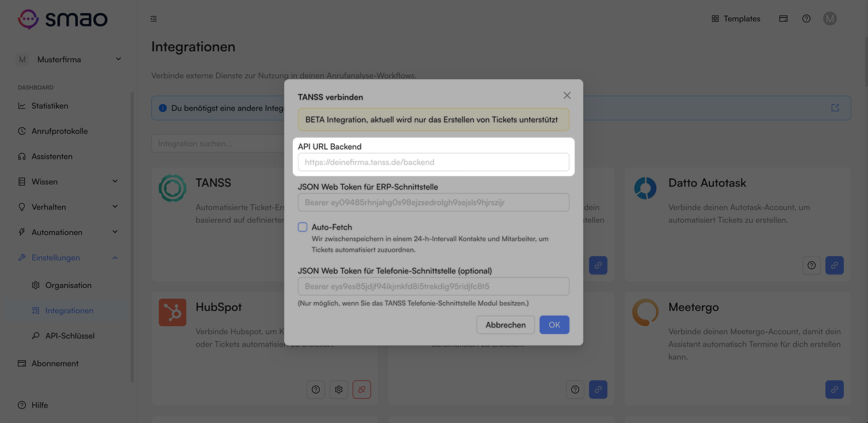Confirm with the OK button
868x423 pixels.
555,325
